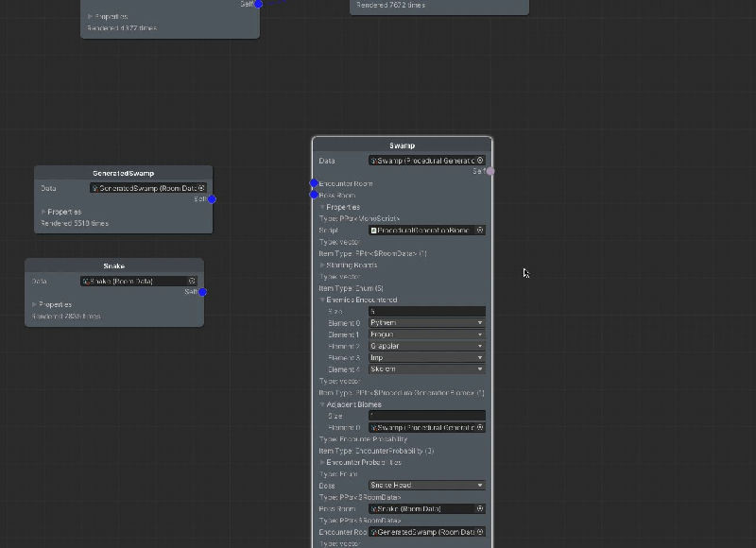756x548 pixels.
Task: Open the Element 3 Imp dropdown
Action: click(426, 357)
